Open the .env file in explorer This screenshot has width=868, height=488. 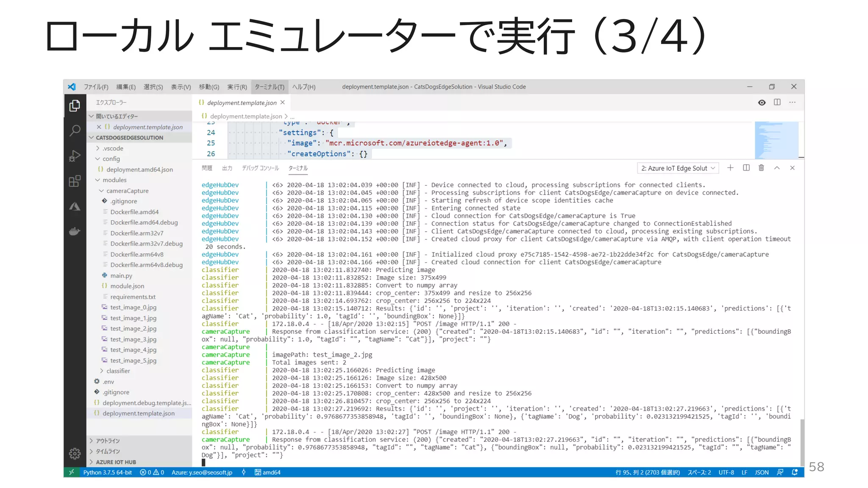(x=108, y=382)
